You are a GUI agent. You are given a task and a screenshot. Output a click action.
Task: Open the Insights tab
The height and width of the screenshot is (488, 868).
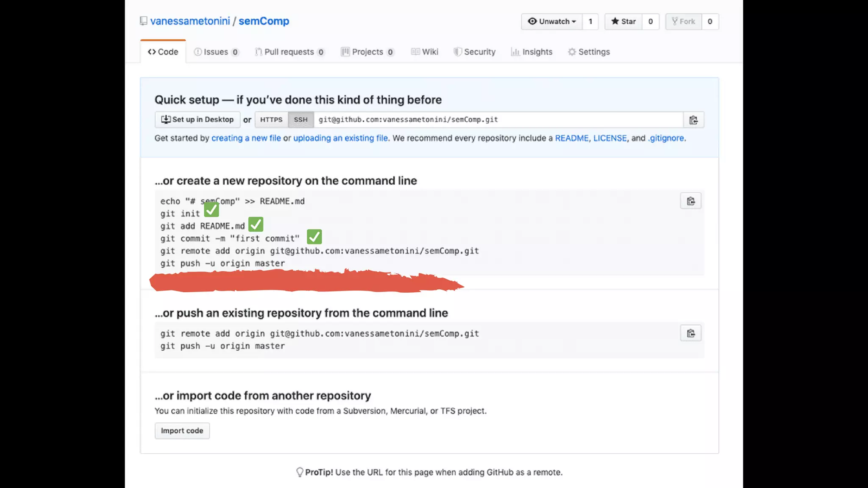(532, 52)
